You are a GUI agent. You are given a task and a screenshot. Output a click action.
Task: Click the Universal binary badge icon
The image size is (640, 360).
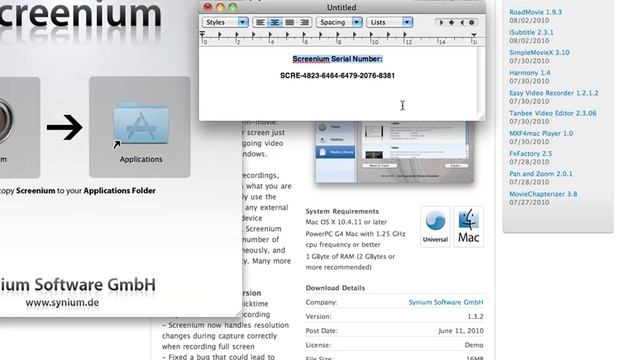(435, 227)
